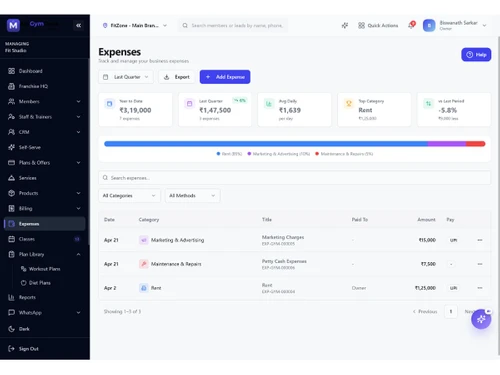Open Services in sidebar
This screenshot has height=375, width=500.
coord(45,178)
